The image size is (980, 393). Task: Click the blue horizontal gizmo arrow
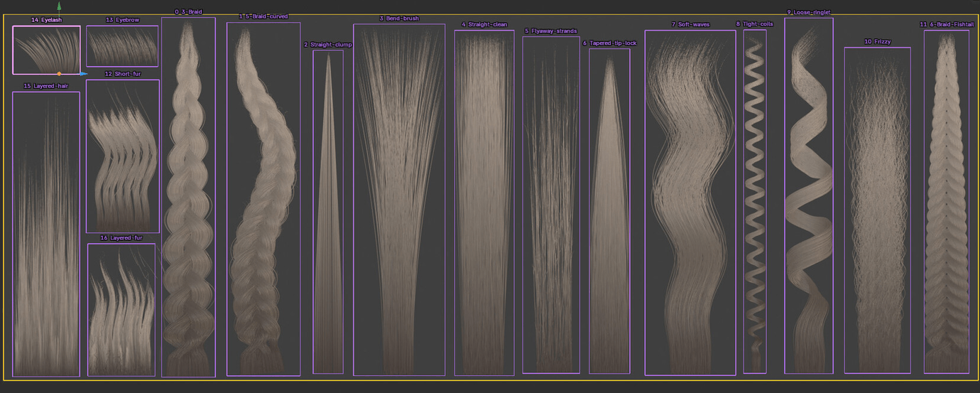tap(83, 73)
